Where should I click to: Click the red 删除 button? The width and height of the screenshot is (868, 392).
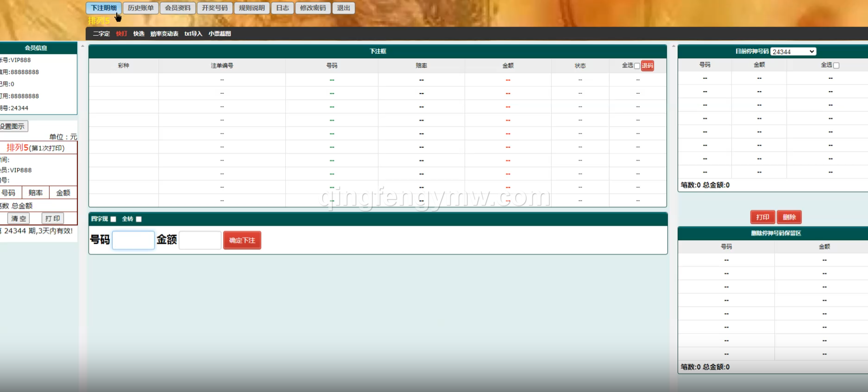point(789,217)
